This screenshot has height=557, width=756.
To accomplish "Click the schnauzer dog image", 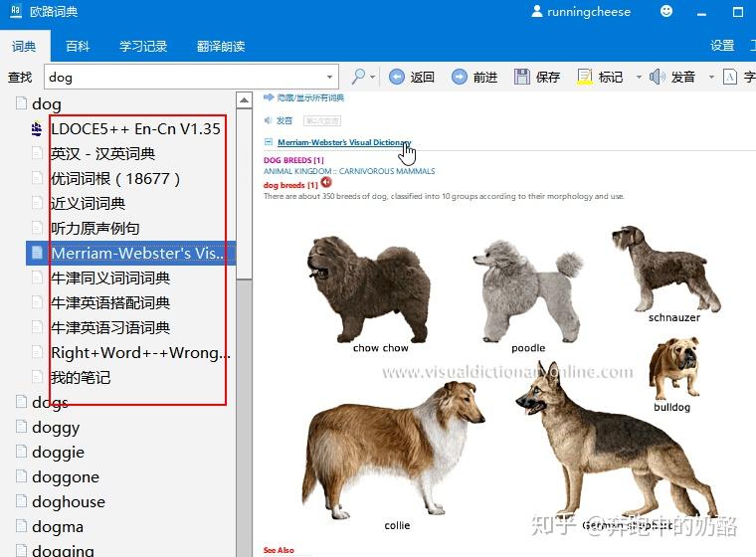I will coord(666,269).
